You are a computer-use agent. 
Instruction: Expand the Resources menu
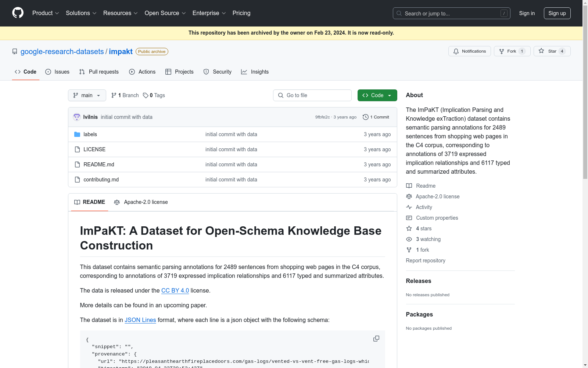click(121, 13)
